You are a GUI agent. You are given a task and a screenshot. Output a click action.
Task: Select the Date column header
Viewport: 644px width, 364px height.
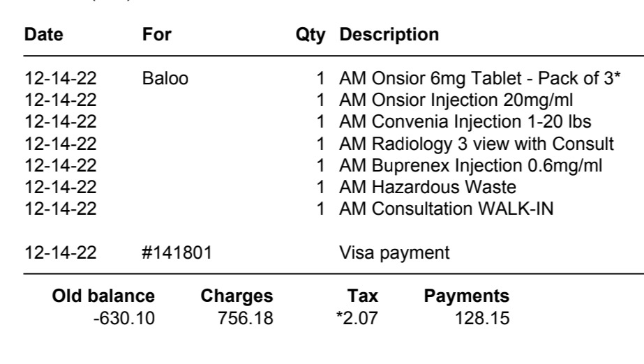coord(43,34)
